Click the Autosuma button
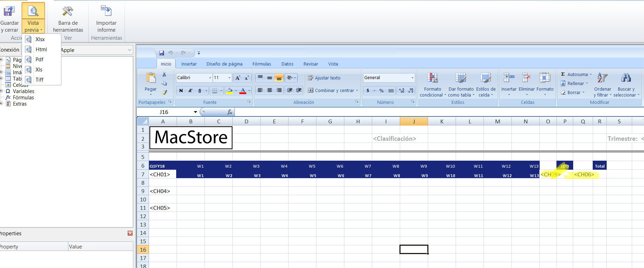 pyautogui.click(x=576, y=74)
